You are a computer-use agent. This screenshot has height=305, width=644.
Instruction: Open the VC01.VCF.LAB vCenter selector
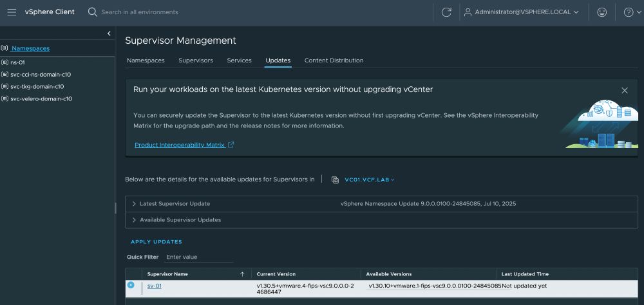point(369,180)
